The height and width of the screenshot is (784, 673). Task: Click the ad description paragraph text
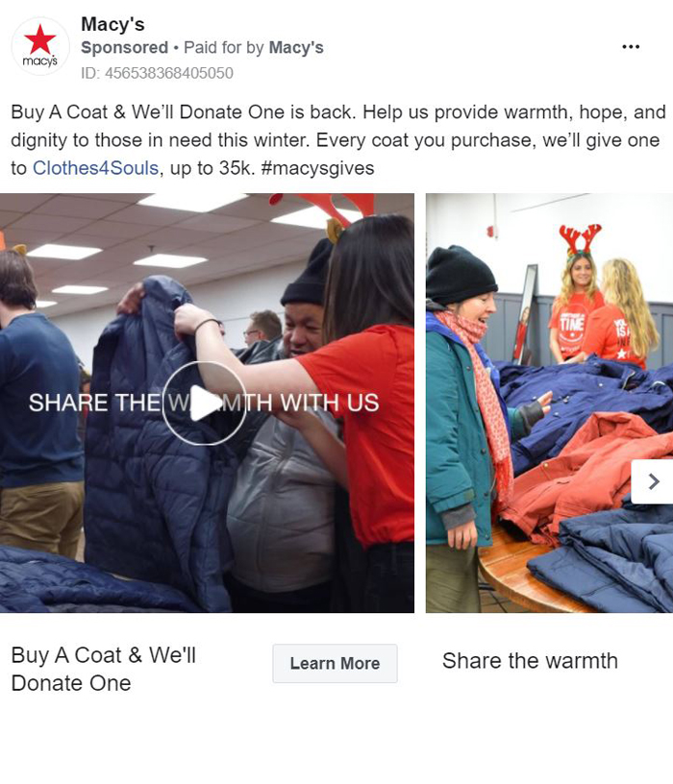pyautogui.click(x=338, y=140)
